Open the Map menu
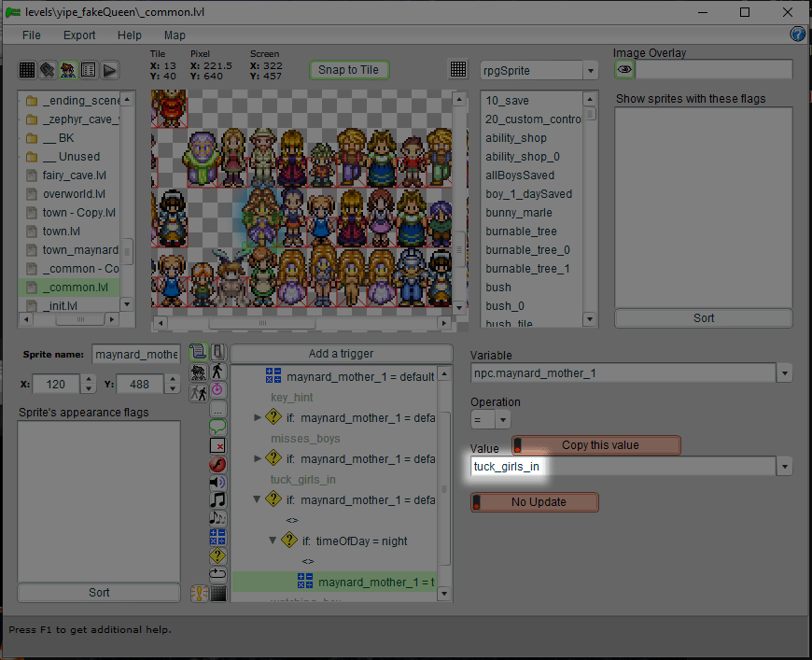 click(175, 35)
